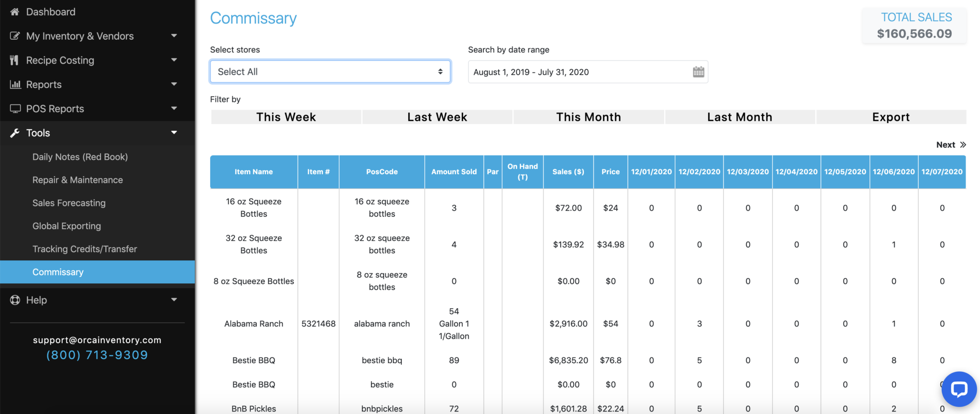Go to Tracking Credits/Transfer
This screenshot has height=414, width=980.
click(x=85, y=249)
